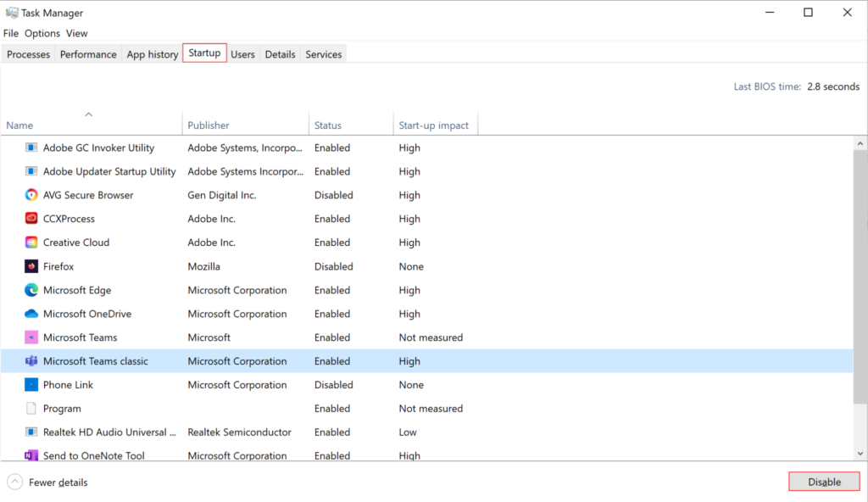Click the Creative Cloud icon

click(x=32, y=243)
